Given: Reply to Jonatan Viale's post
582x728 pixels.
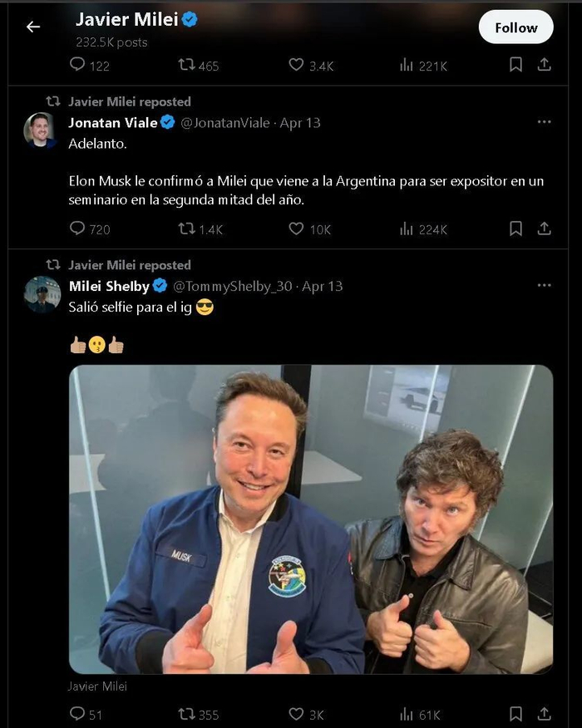Looking at the screenshot, I should [x=77, y=229].
